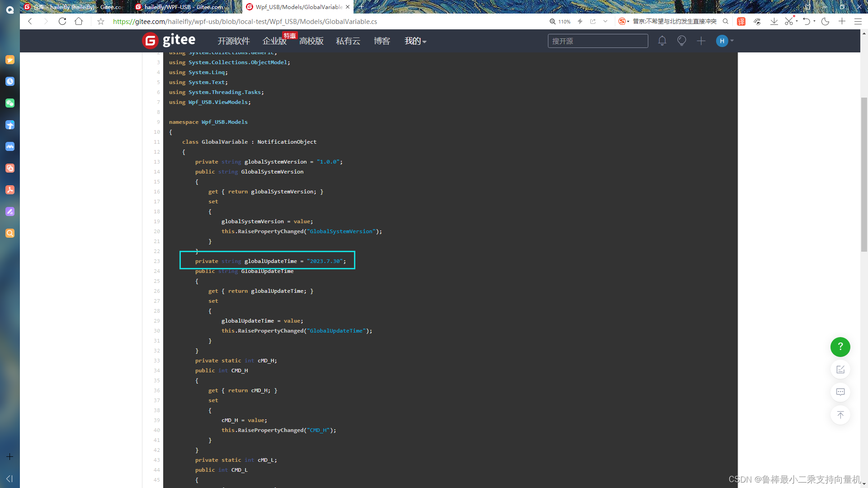Open the browser home page icon
Viewport: 868px width, 488px height.
point(79,21)
